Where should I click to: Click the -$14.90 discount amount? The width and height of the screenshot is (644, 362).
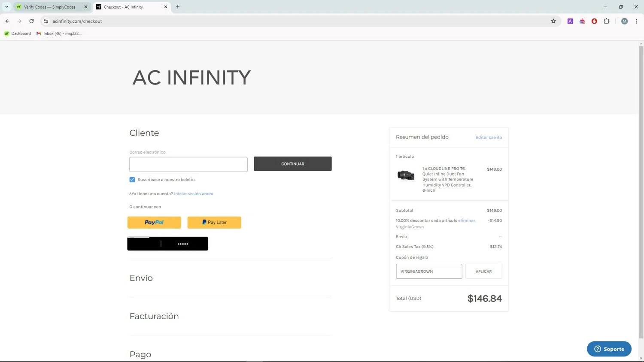click(495, 220)
